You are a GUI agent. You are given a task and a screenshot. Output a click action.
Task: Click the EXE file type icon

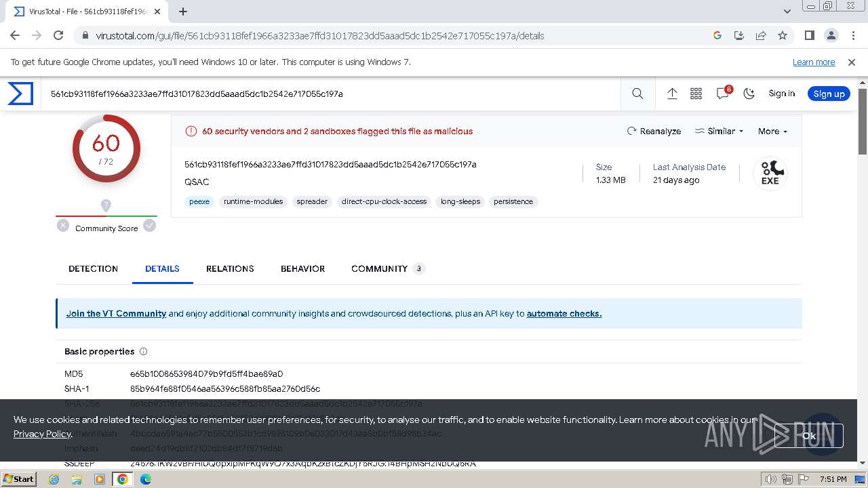pos(770,174)
